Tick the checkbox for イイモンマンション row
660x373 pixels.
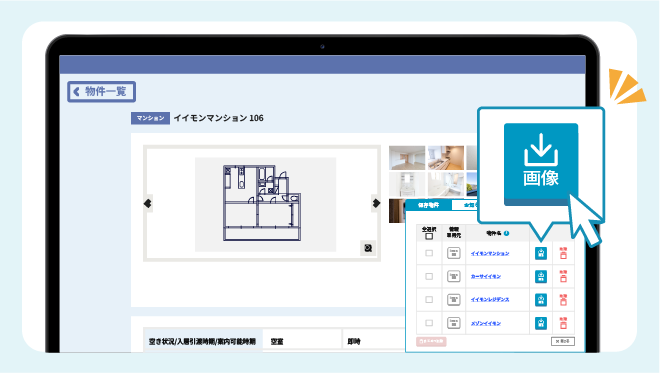point(429,253)
